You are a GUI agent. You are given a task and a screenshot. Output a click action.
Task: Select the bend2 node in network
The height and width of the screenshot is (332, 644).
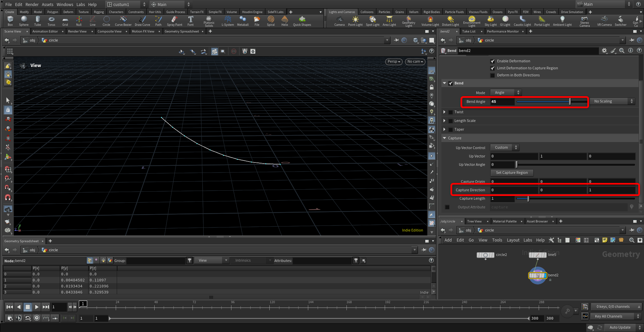click(538, 275)
